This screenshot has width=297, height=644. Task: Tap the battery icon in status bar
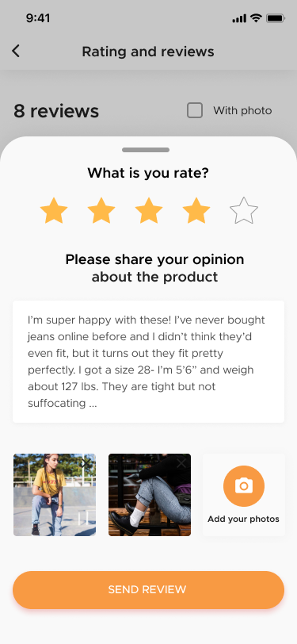coord(276,18)
